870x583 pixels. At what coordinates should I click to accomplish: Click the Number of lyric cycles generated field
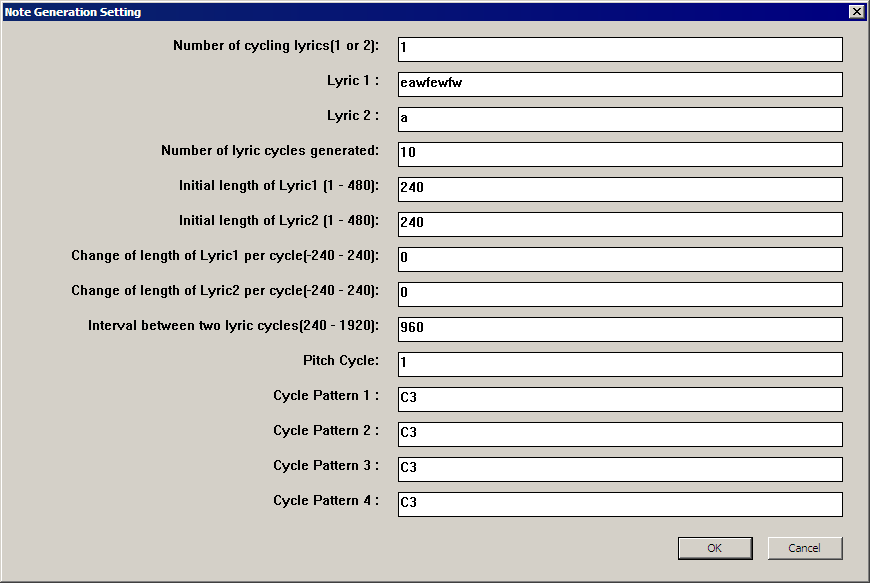click(x=620, y=154)
